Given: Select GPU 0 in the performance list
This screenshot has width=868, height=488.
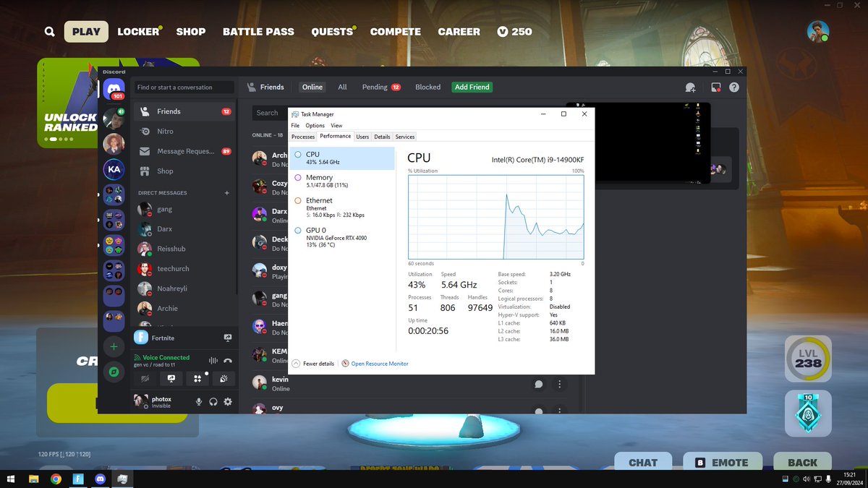Looking at the screenshot, I should click(342, 237).
